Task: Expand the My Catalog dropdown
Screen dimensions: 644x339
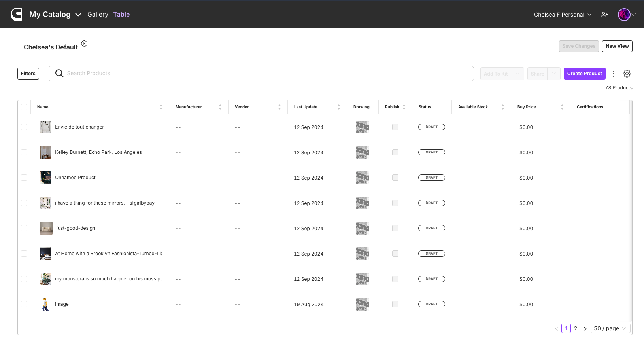Action: point(78,15)
